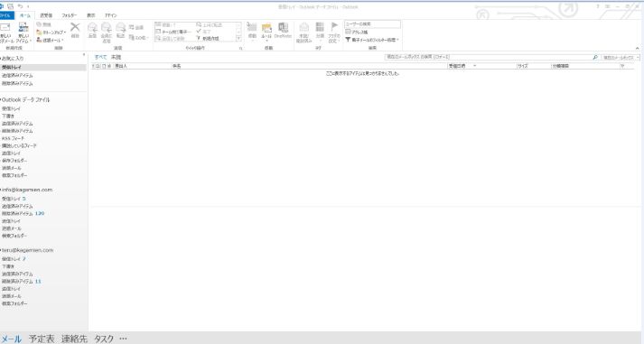Click the search current mailbox input field

tap(488, 58)
